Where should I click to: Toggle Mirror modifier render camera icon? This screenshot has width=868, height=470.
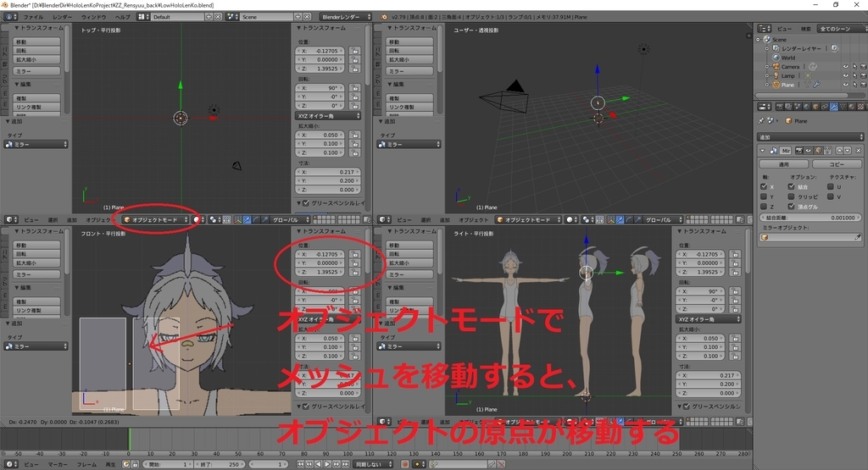click(x=798, y=151)
